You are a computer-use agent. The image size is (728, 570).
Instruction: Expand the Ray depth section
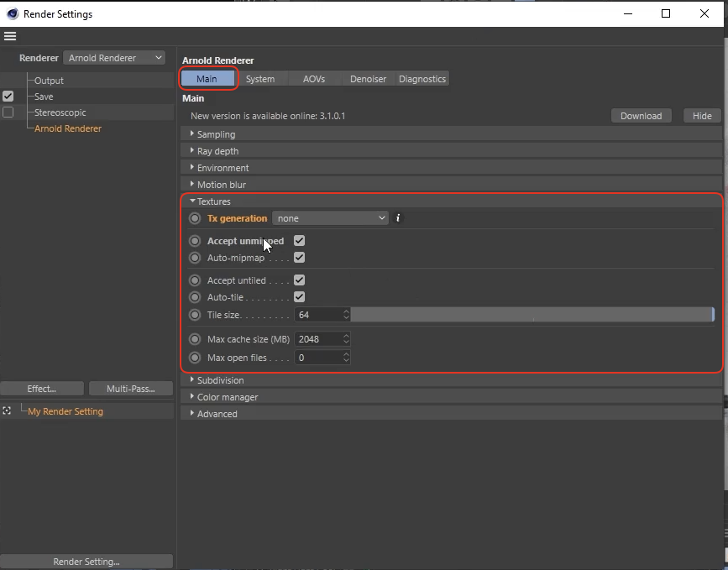pyautogui.click(x=451, y=151)
